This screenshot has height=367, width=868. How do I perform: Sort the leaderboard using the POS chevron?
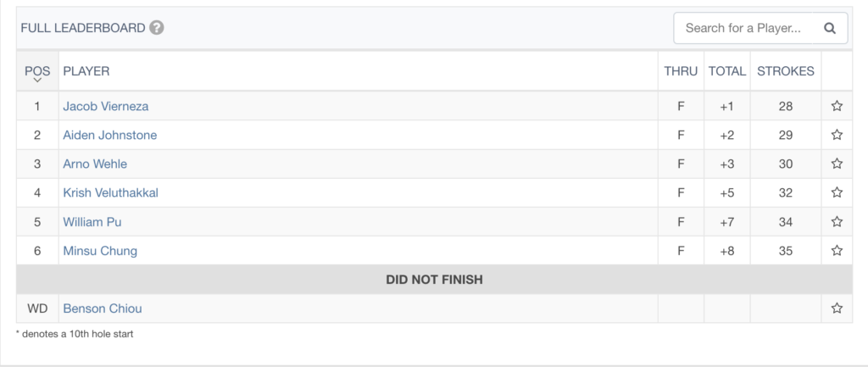37,81
